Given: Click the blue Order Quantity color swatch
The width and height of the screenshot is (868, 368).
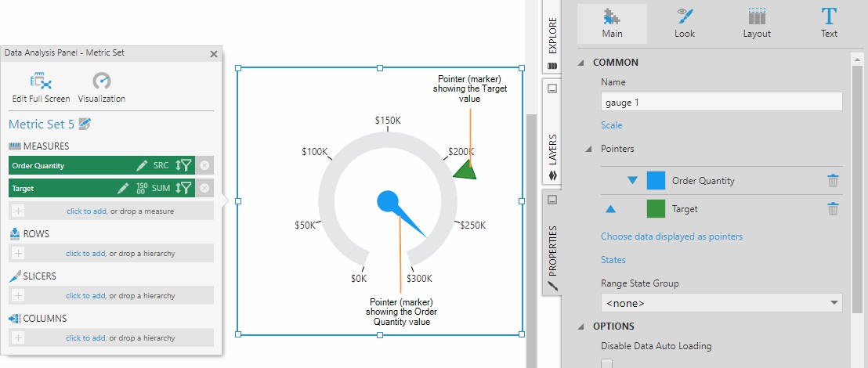Looking at the screenshot, I should click(x=656, y=181).
